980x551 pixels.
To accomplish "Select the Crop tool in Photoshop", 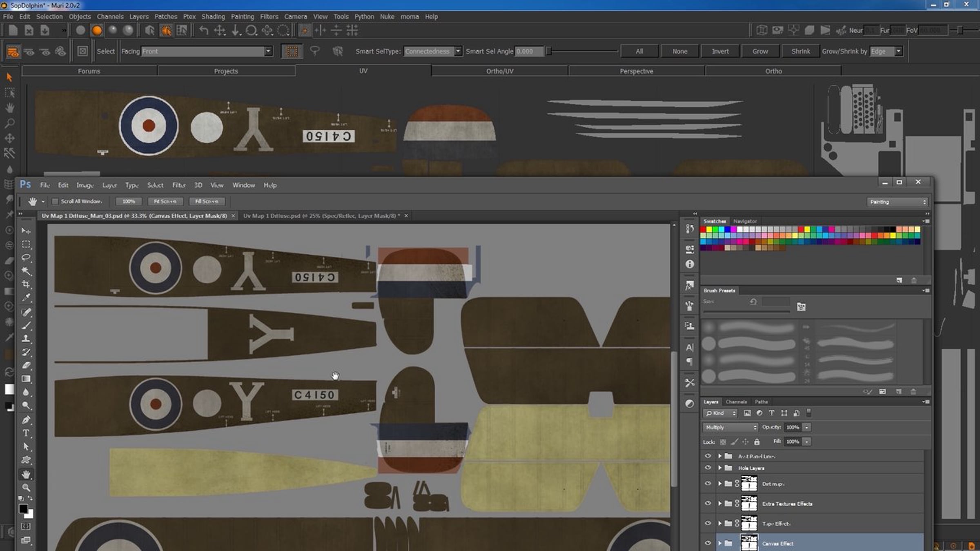I will coord(26,284).
